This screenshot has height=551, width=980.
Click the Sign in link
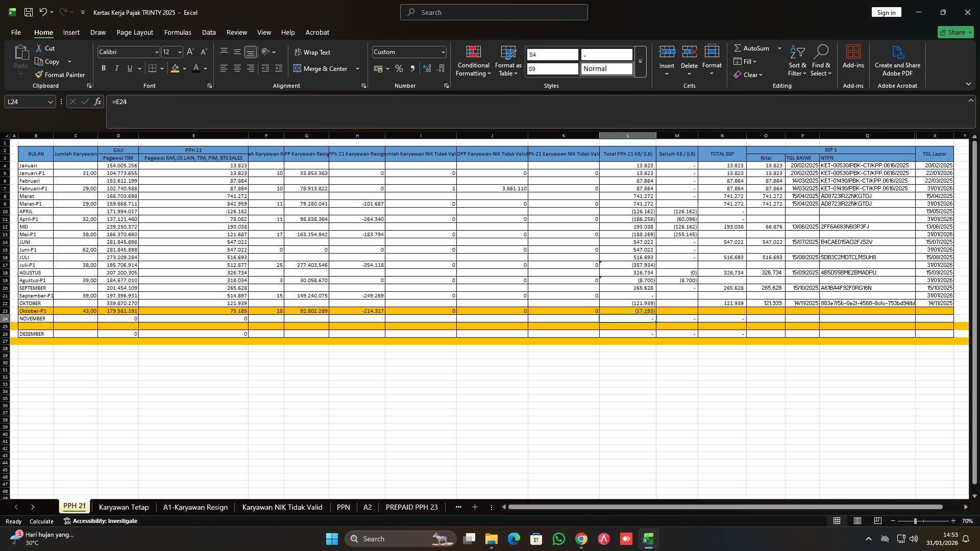[886, 12]
